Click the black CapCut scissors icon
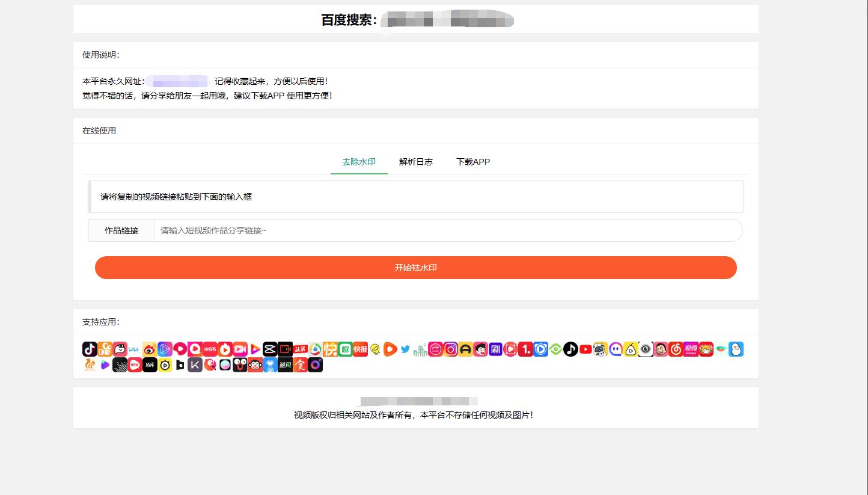Image resolution: width=868 pixels, height=495 pixels. coord(270,349)
